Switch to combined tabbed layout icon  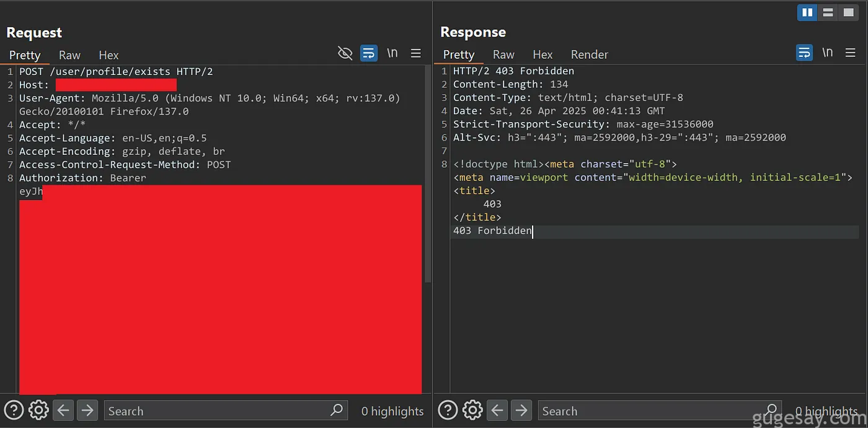coord(848,12)
